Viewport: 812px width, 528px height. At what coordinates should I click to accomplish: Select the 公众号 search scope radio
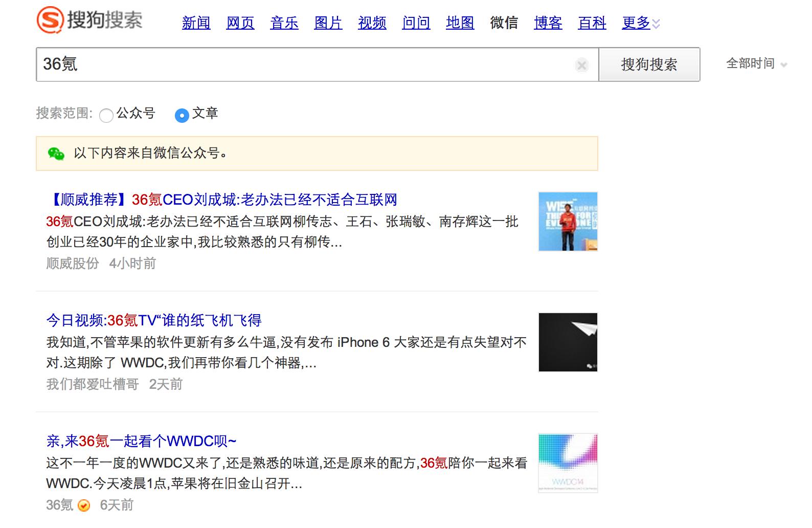(x=106, y=116)
